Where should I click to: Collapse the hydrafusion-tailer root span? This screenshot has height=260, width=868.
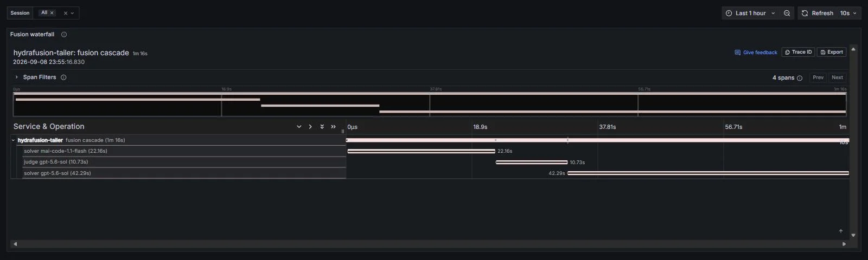(14, 140)
